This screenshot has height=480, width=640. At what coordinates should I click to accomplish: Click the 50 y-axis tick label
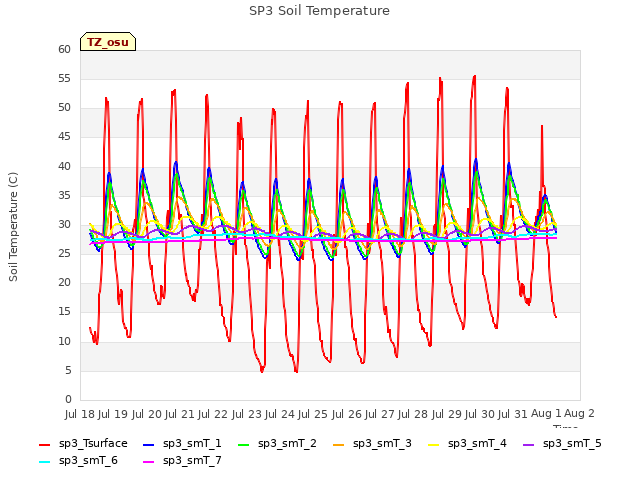pyautogui.click(x=64, y=108)
